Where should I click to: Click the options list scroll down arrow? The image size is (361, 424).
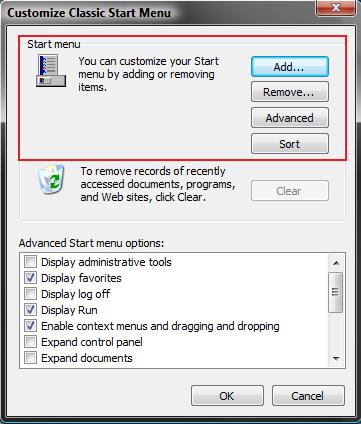tap(336, 359)
